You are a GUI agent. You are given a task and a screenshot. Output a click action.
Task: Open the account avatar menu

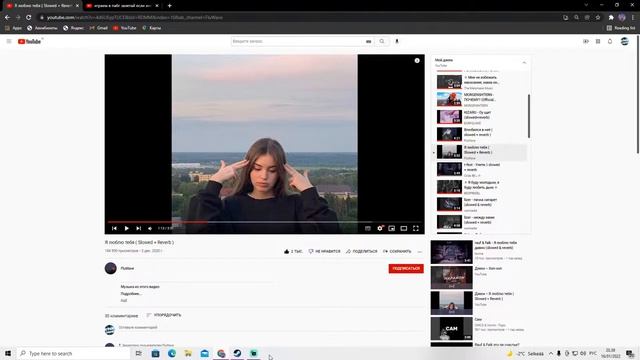pyautogui.click(x=624, y=41)
